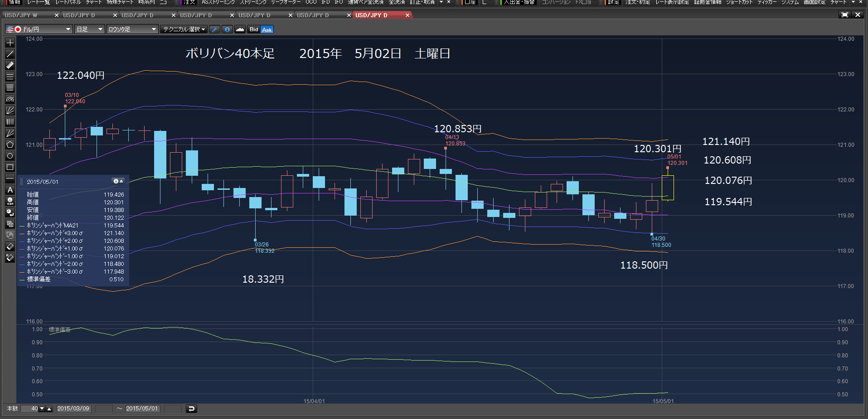Close the USD/JPY W tab
The width and height of the screenshot is (868, 419).
[x=57, y=15]
